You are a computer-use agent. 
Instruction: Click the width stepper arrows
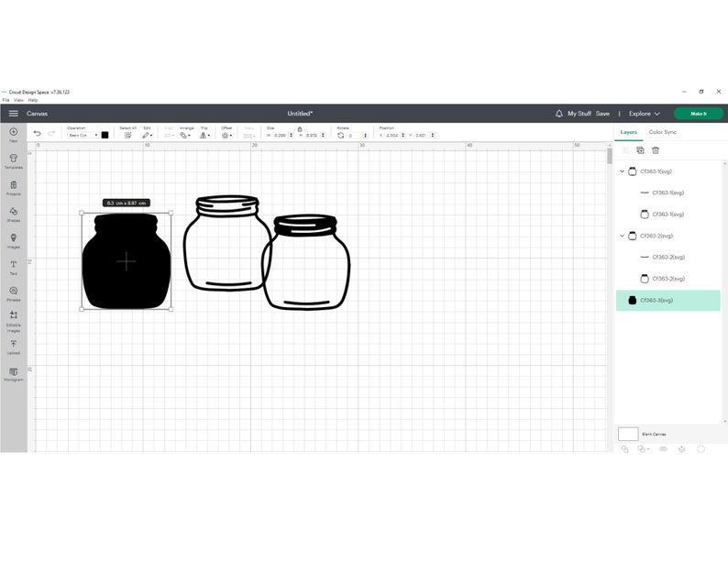(291, 135)
